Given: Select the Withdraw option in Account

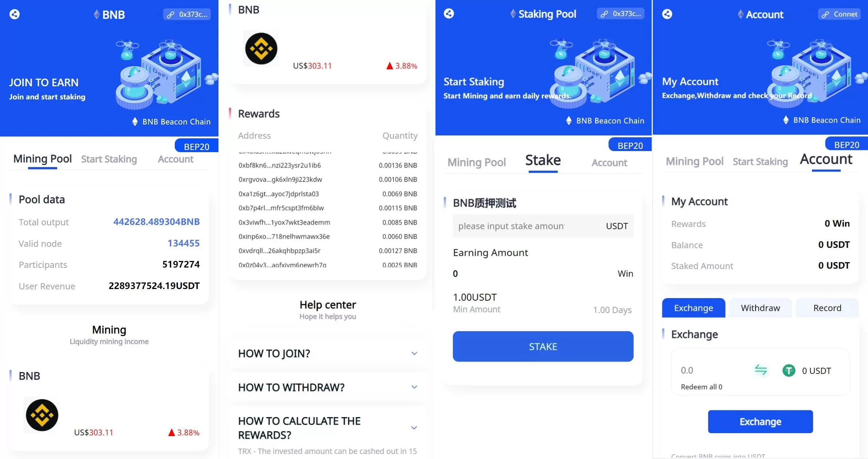Looking at the screenshot, I should pyautogui.click(x=761, y=308).
